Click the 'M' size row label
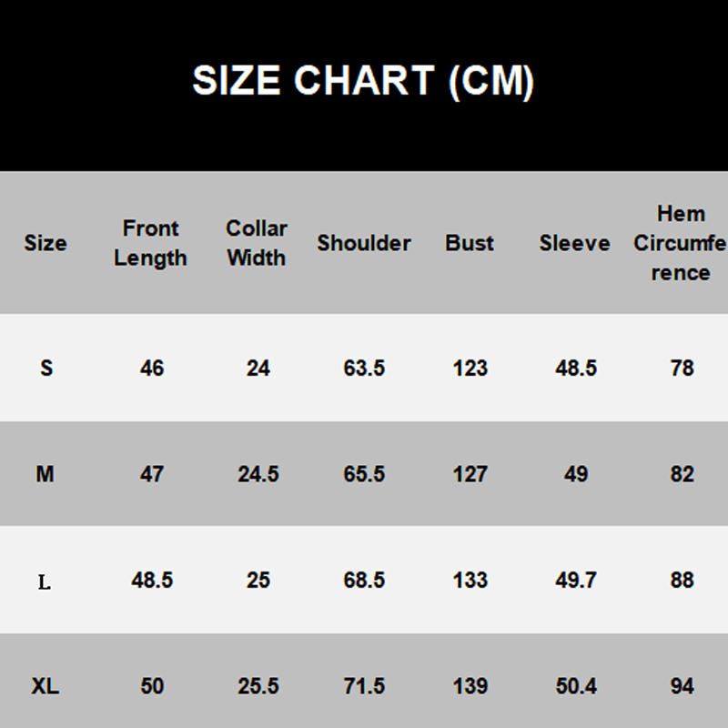Screen dimensions: 728x728 (45, 474)
